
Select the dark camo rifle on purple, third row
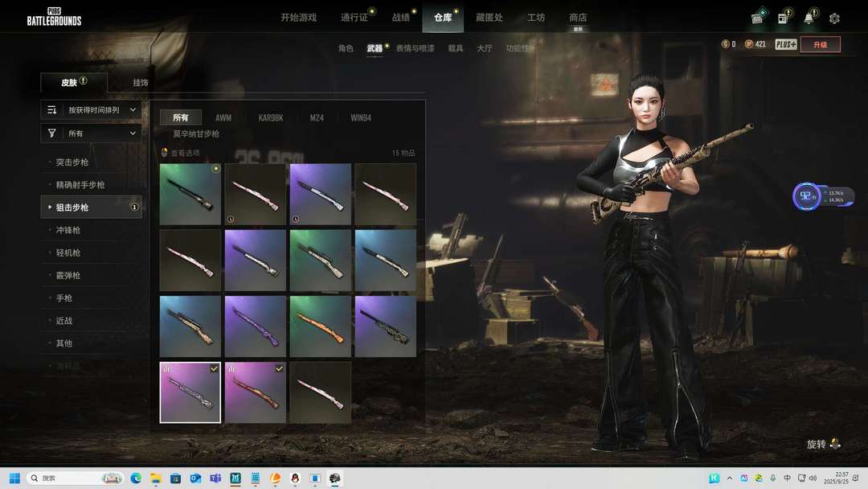385,327
